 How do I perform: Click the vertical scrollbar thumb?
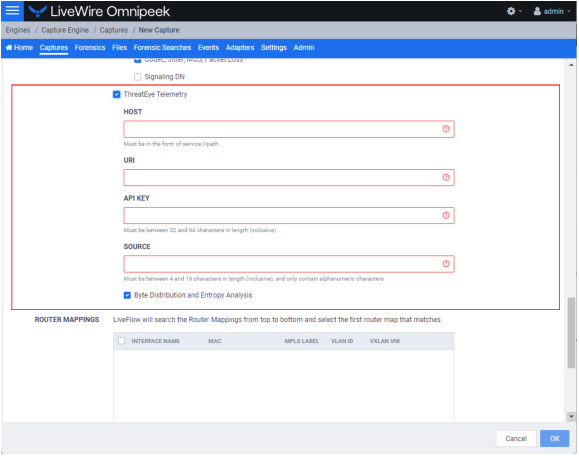(x=572, y=332)
